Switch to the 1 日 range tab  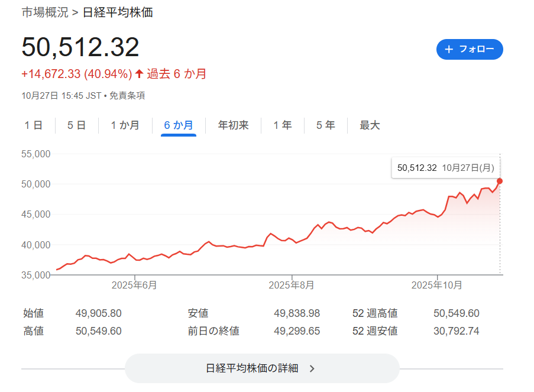[x=33, y=125]
